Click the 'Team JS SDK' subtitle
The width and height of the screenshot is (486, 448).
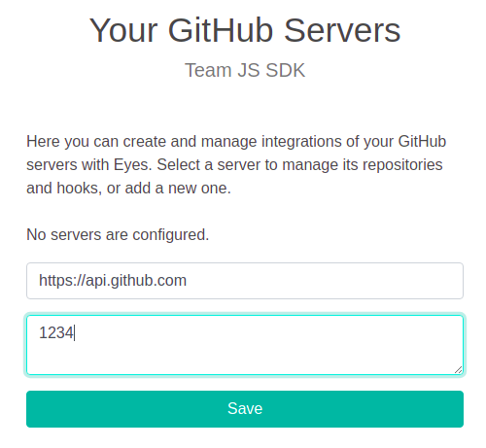(245, 70)
